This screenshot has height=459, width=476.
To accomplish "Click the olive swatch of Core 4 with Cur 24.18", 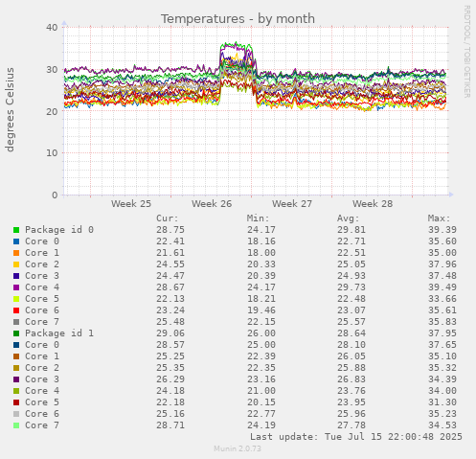I will (16, 391).
